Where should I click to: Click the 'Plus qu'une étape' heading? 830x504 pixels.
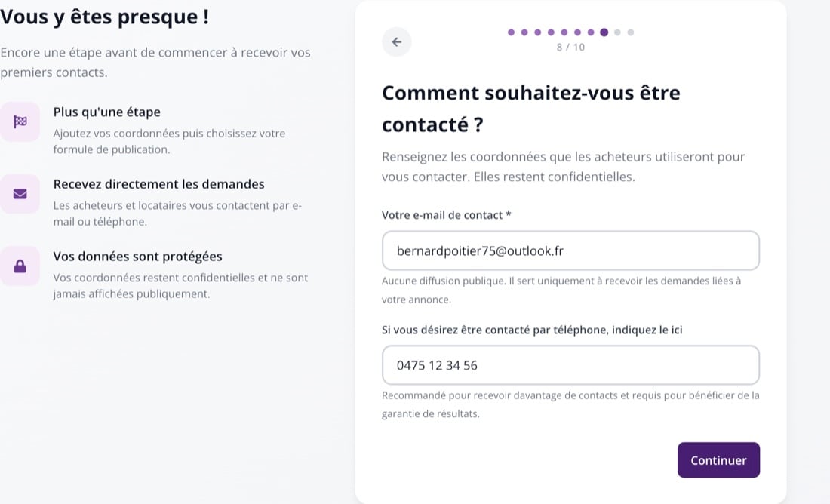107,112
